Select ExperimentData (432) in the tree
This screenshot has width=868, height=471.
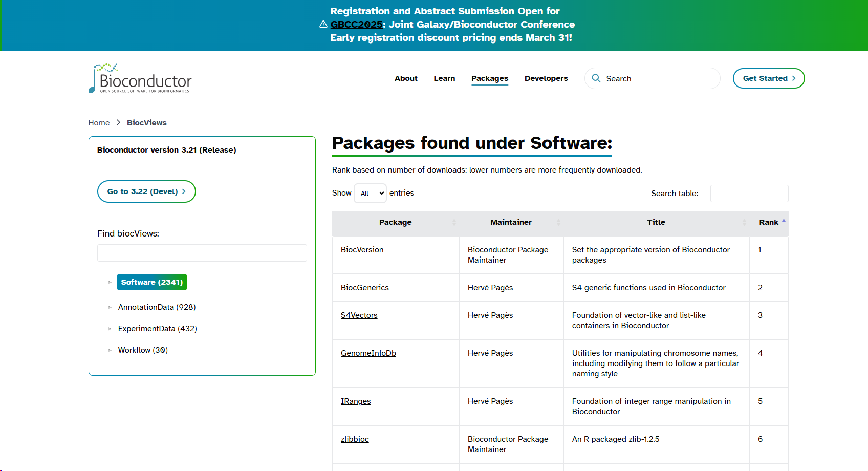(158, 329)
